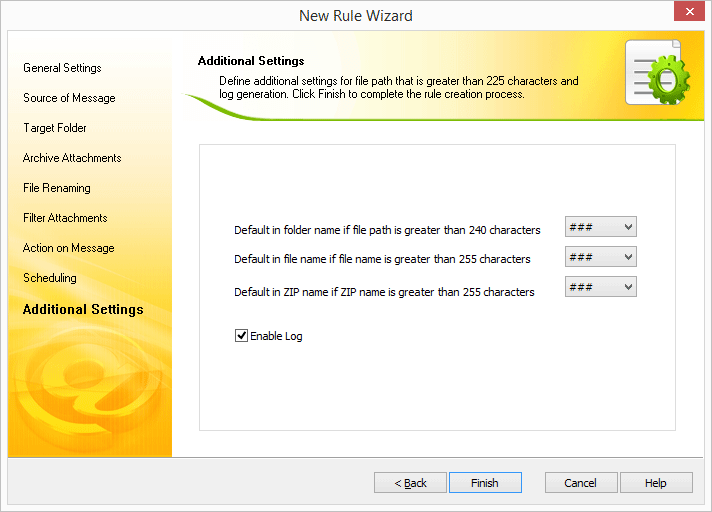This screenshot has width=712, height=512.
Task: Open the folder name default dropdown
Action: point(600,227)
